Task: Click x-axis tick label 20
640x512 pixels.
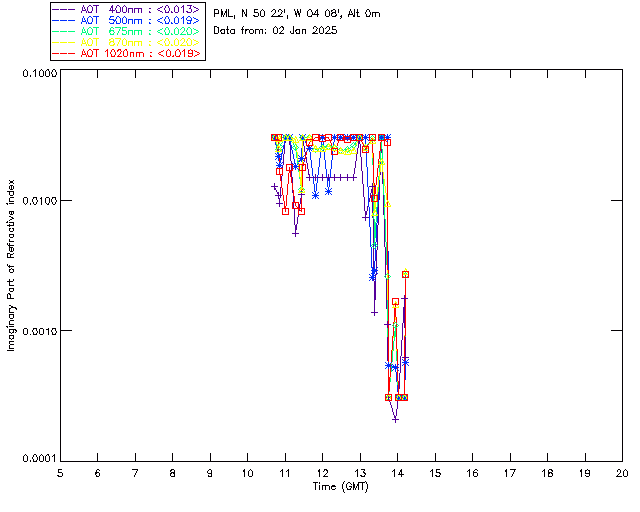Action: pos(622,473)
